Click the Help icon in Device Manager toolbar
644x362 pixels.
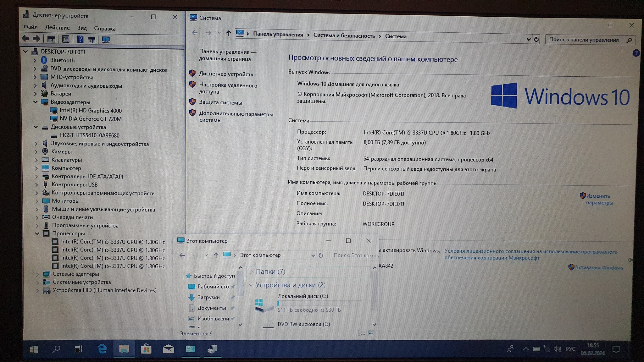point(80,39)
